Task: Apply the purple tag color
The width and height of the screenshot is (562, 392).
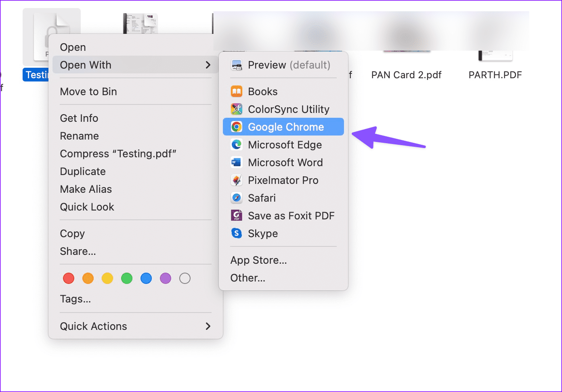Action: (x=166, y=278)
